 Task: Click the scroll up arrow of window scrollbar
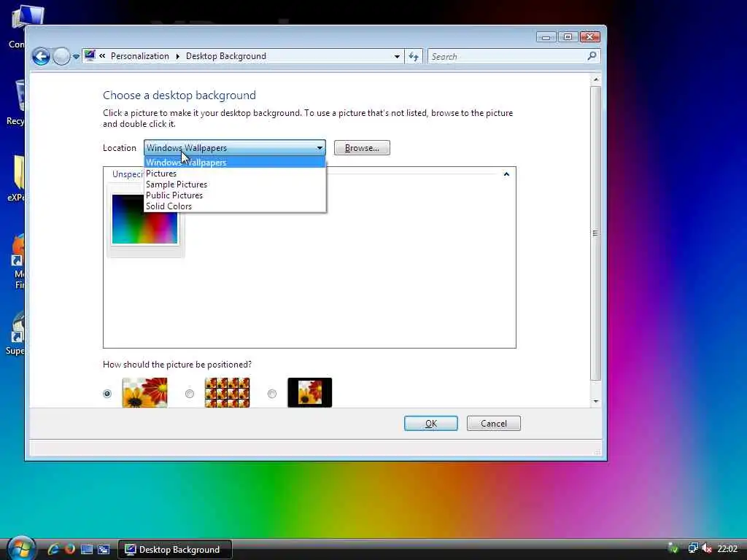pyautogui.click(x=595, y=79)
